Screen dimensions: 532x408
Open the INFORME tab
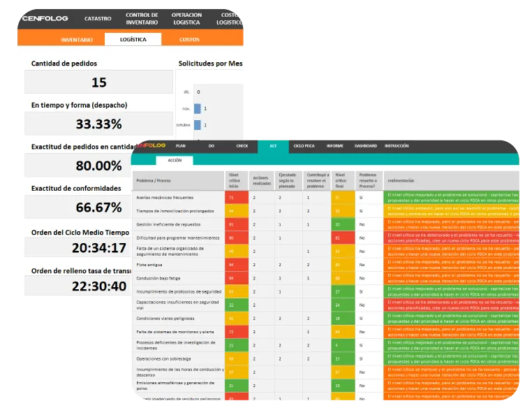[335, 146]
